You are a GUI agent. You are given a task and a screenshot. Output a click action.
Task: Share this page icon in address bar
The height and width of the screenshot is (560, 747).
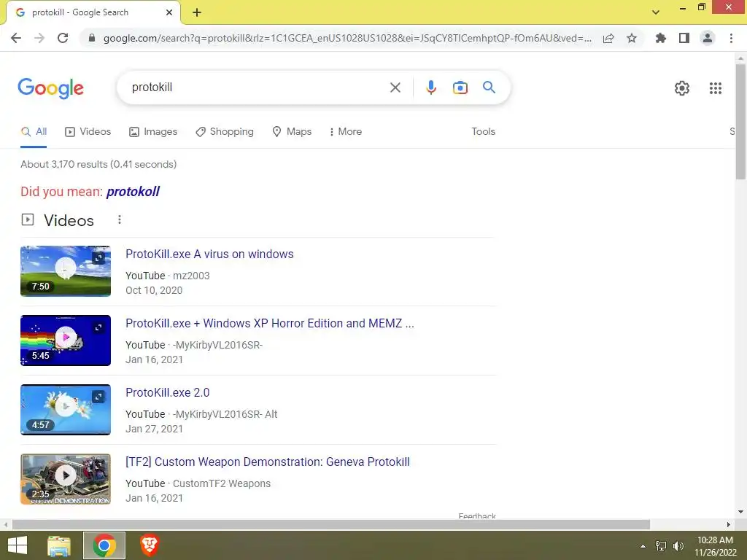(608, 38)
